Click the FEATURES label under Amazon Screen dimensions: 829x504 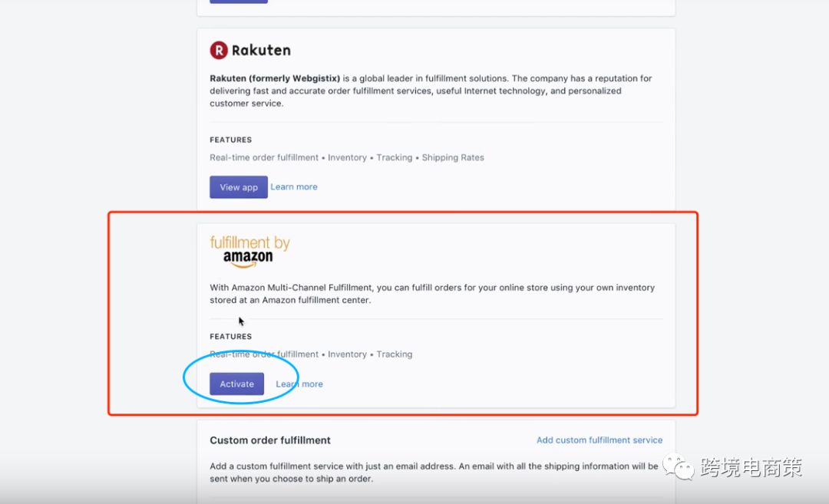coord(230,337)
